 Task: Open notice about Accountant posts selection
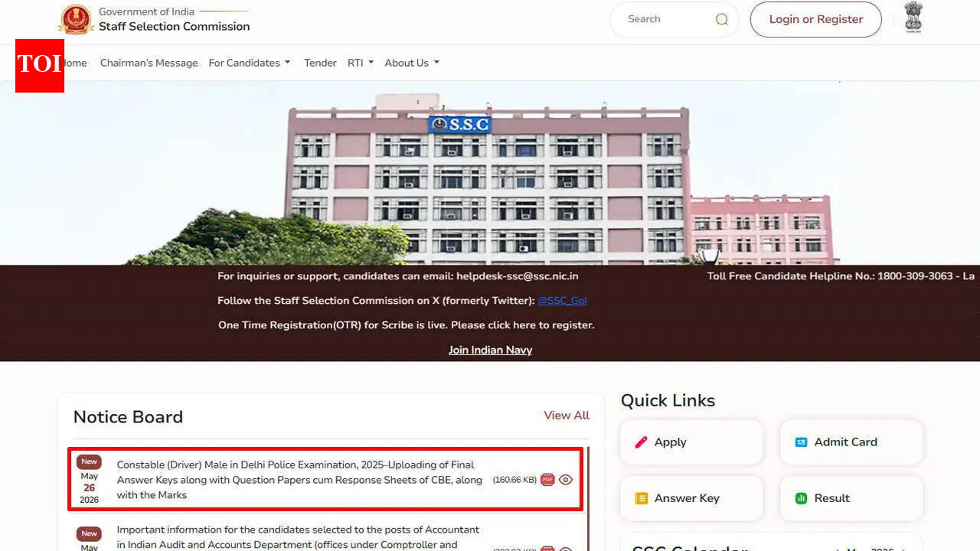[298, 537]
